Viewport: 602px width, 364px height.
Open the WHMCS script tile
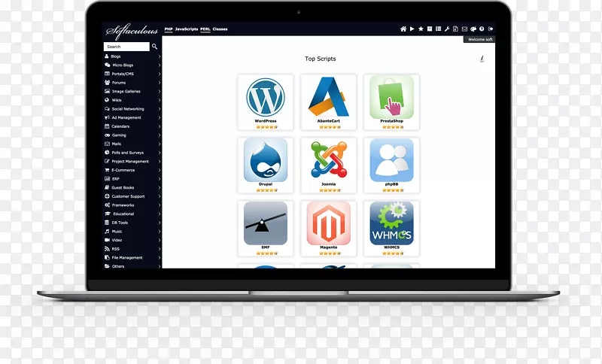tap(391, 229)
